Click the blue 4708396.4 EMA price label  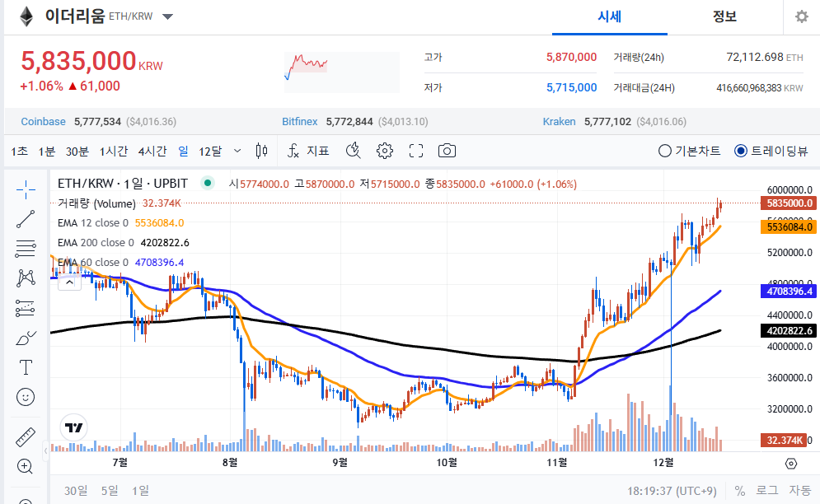point(788,292)
